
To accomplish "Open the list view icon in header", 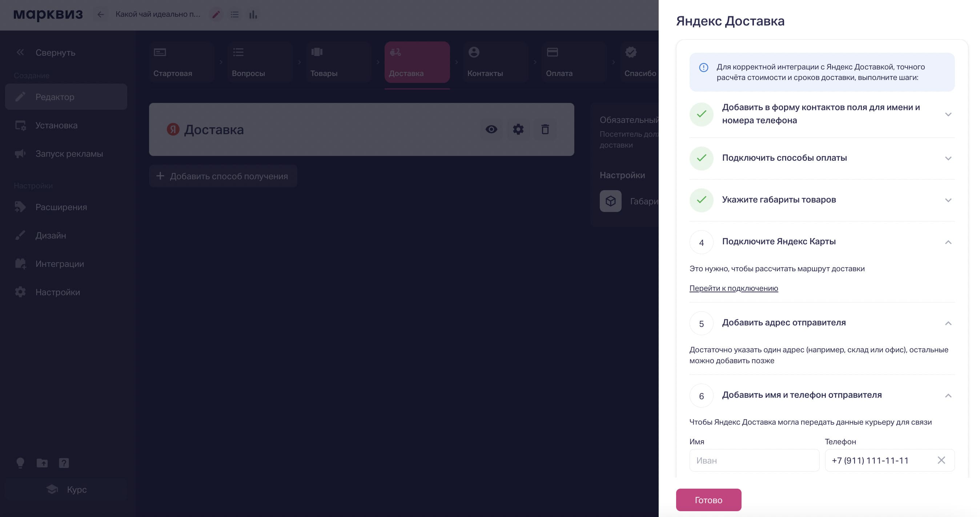I will pos(234,15).
